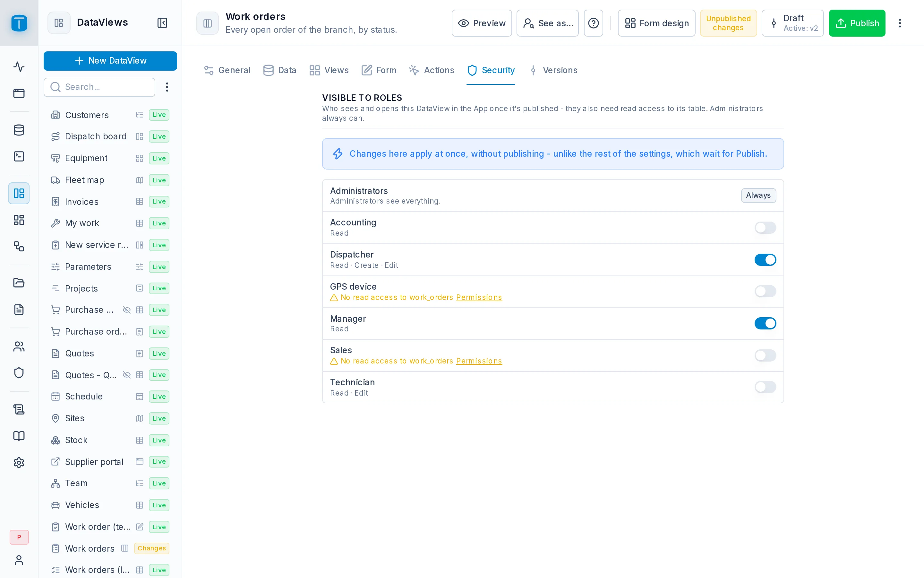Open the scroll log icon in left rail
Viewport: 924px width, 578px height.
point(19,409)
